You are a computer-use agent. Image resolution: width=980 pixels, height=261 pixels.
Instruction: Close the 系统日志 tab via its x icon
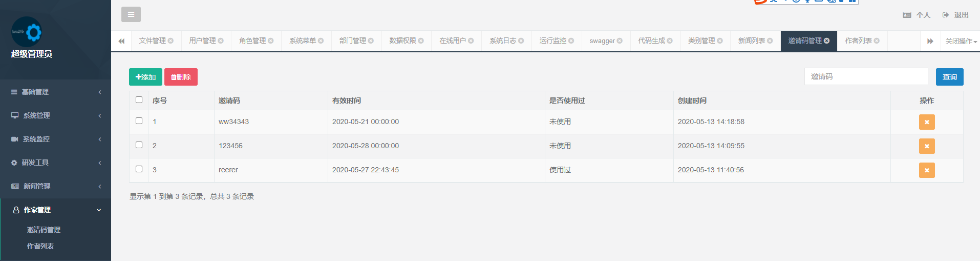point(521,41)
